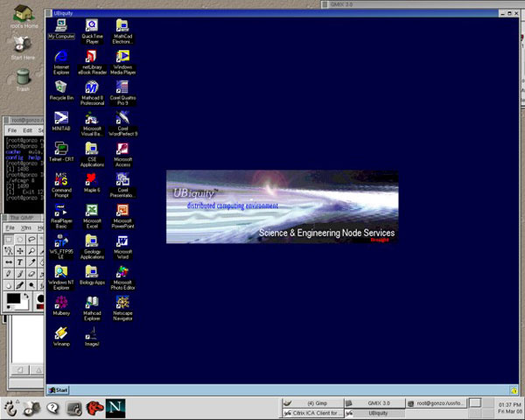525x420 pixels.
Task: Select GIMP move tool
Action: (x=20, y=251)
